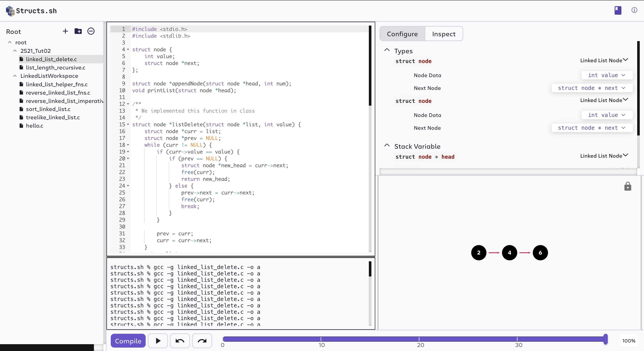
Task: Open the purple book documentation icon
Action: (x=618, y=10)
